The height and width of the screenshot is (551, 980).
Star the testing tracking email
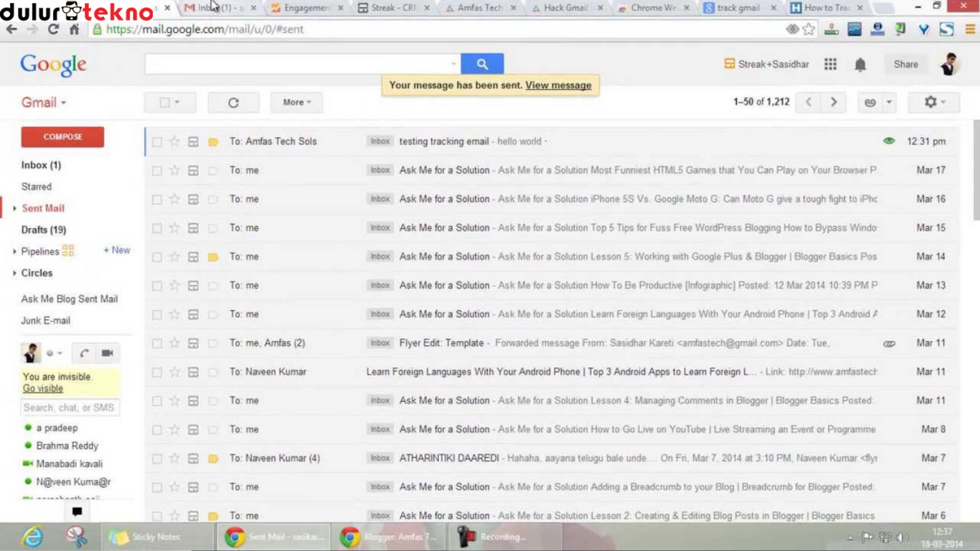pyautogui.click(x=174, y=142)
